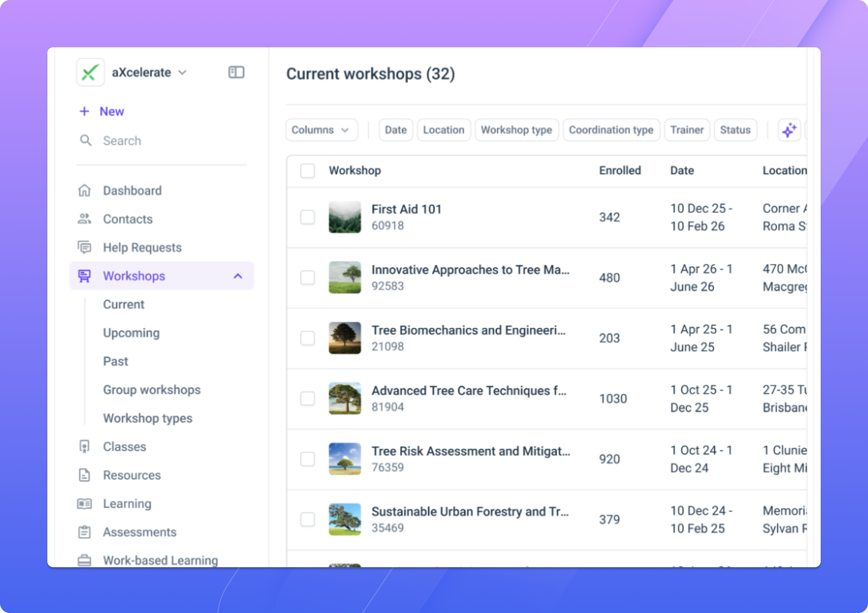868x613 pixels.
Task: Click the Sustainable Urban Forestry thumbnail
Action: click(344, 520)
